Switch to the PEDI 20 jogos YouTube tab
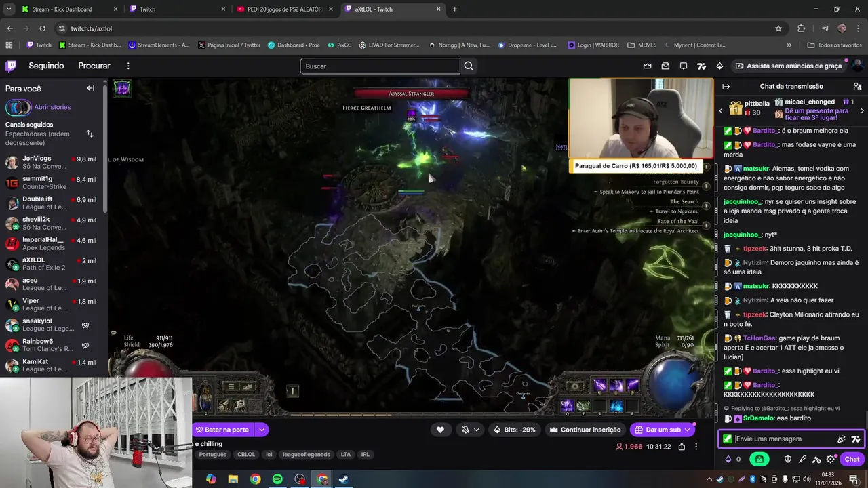868x488 pixels. tap(285, 9)
